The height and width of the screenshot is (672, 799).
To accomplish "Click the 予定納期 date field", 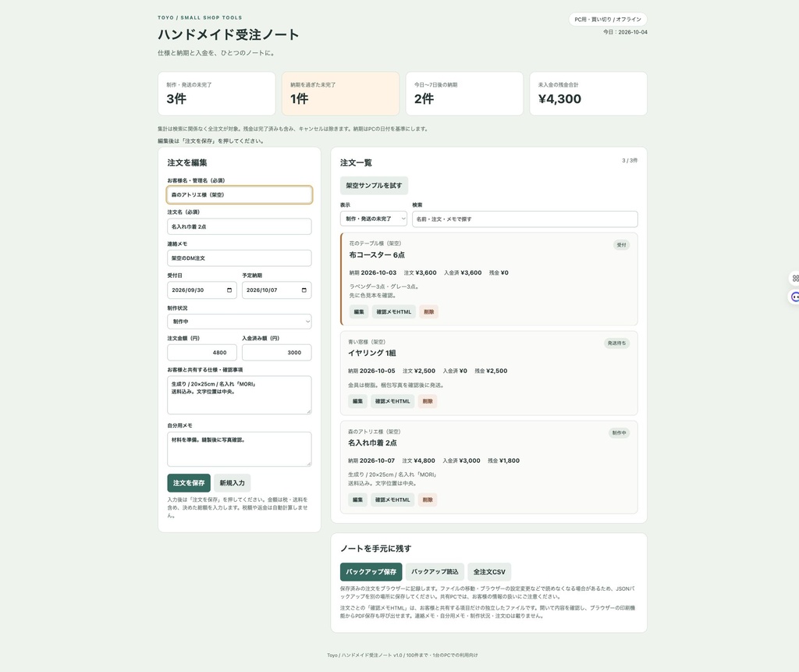I will [x=277, y=290].
